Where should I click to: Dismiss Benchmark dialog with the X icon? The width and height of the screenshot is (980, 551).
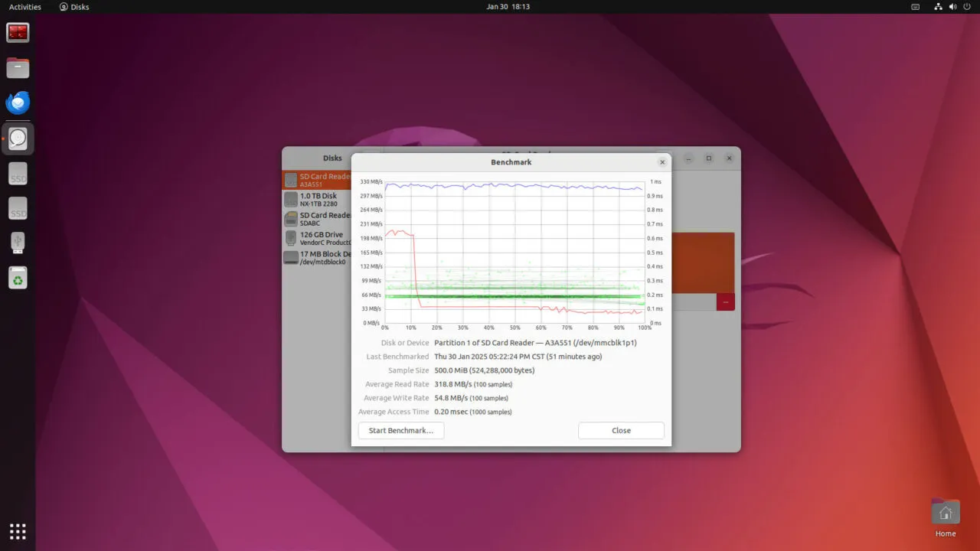662,162
